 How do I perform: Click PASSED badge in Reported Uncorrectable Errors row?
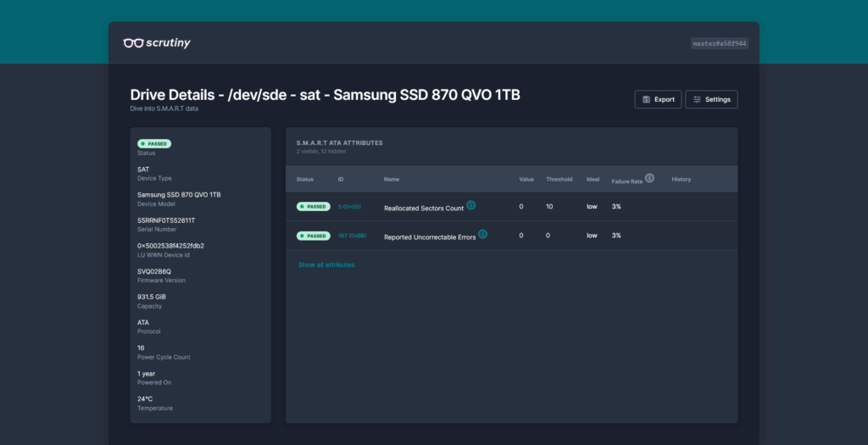314,236
